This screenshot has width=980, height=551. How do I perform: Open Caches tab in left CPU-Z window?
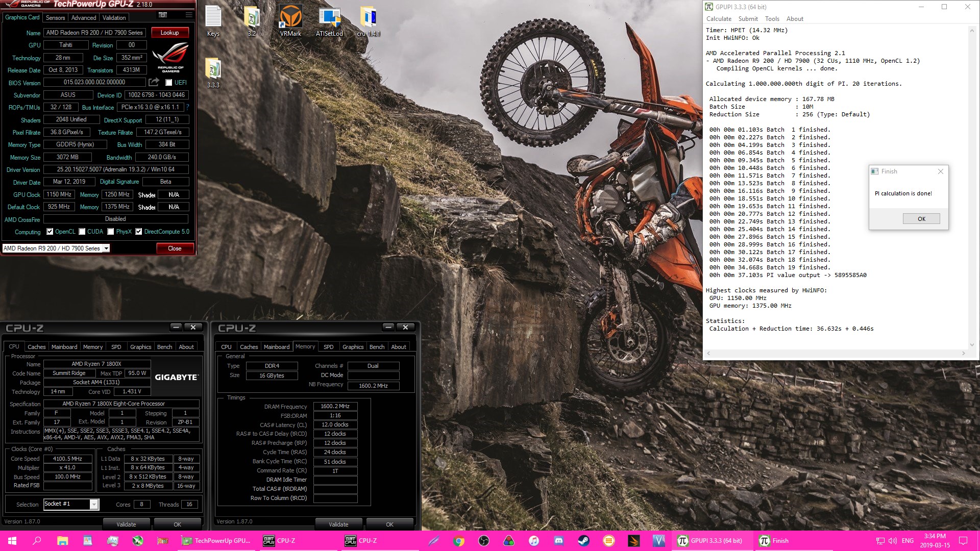(36, 347)
